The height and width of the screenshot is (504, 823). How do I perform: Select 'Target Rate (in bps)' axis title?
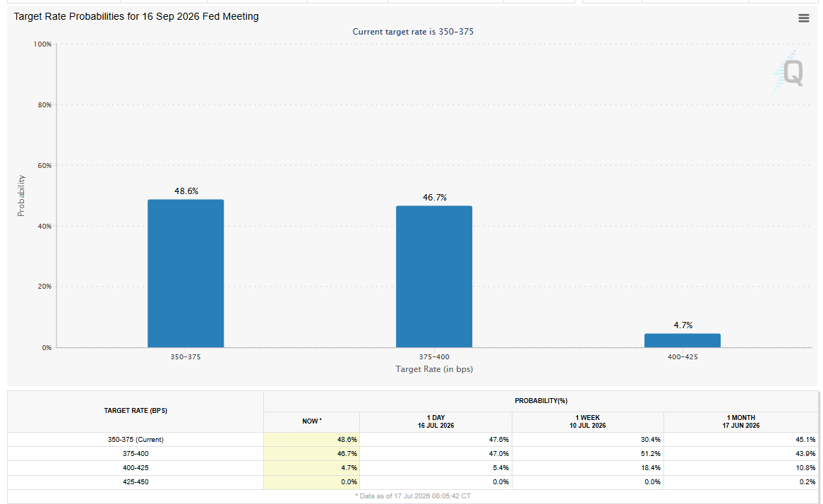click(434, 369)
